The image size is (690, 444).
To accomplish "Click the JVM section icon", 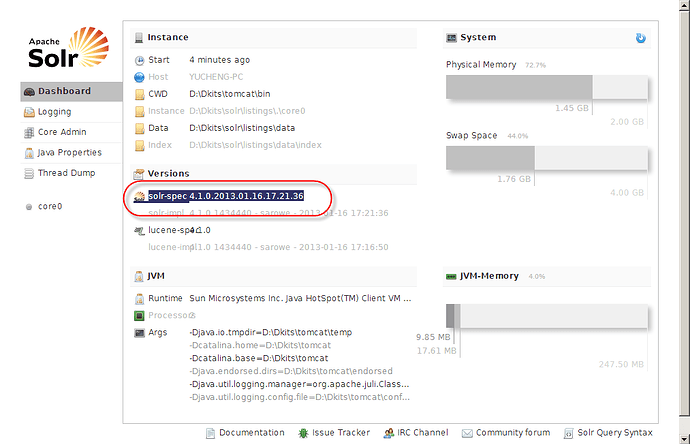I will (x=139, y=276).
